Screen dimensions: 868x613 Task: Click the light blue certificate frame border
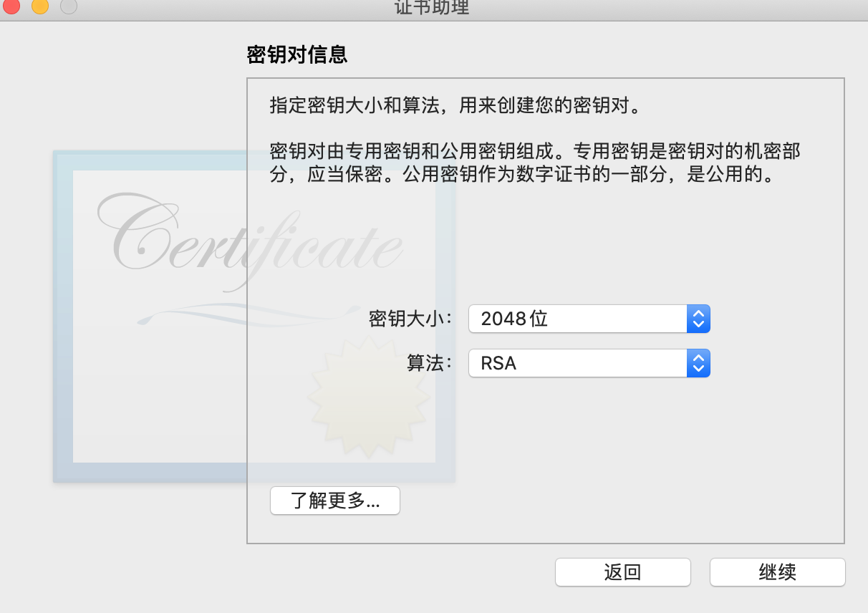(62, 315)
